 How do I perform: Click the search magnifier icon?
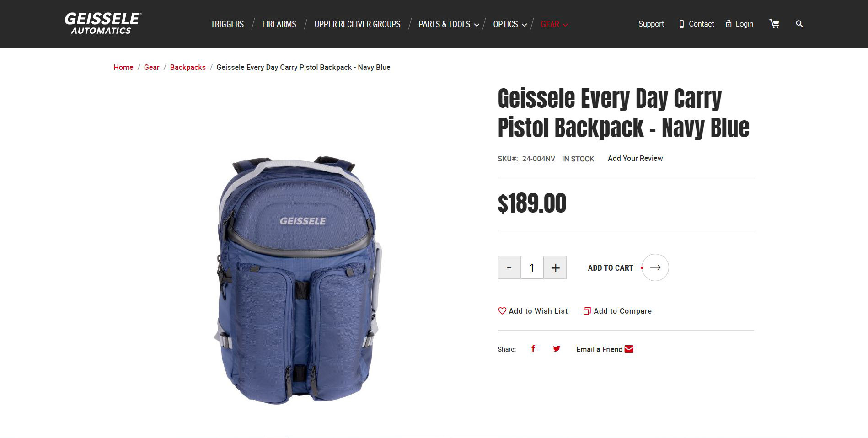[799, 24]
